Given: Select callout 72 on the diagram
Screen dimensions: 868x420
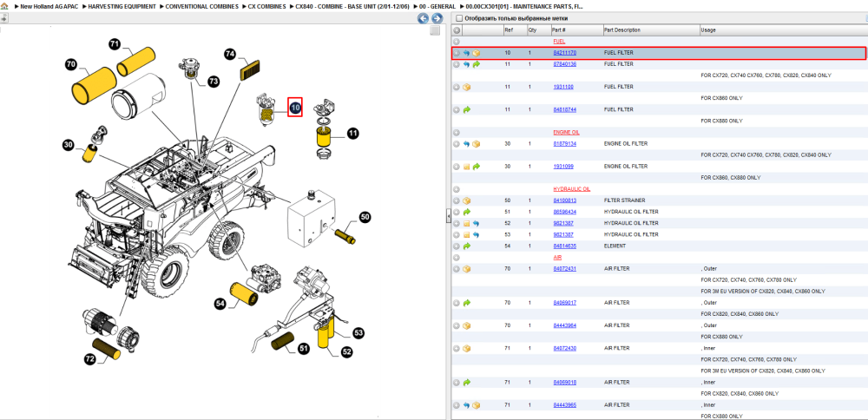Looking at the screenshot, I should (90, 358).
